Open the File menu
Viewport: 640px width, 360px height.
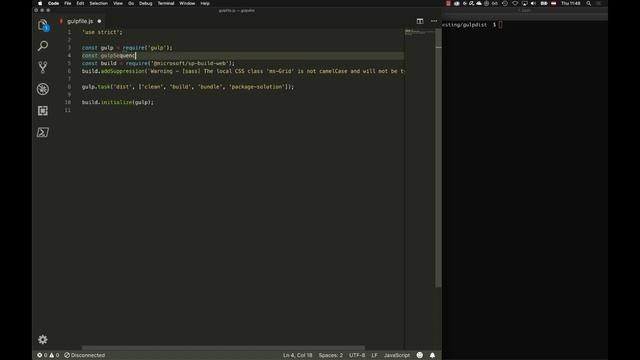point(68,3)
